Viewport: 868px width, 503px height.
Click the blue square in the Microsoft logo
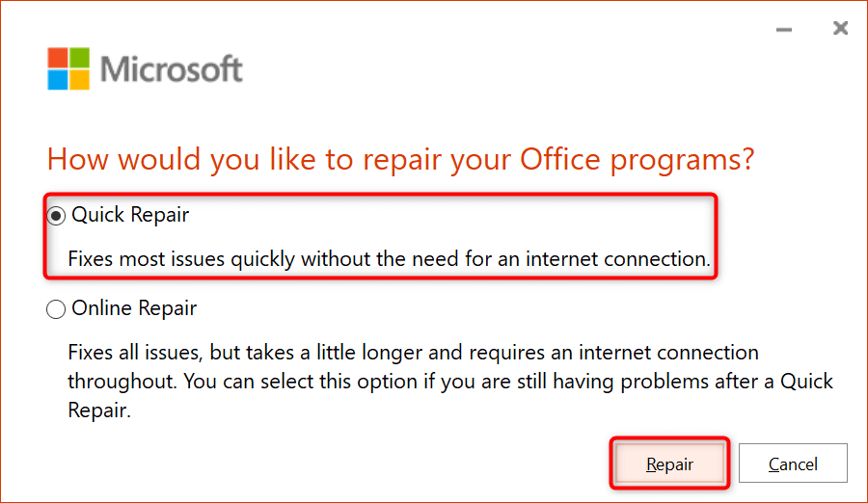pos(59,80)
